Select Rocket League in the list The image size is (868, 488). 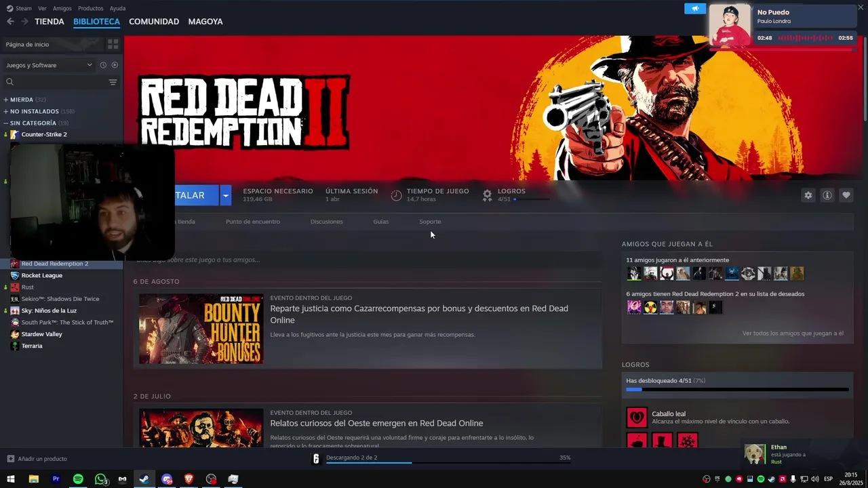41,275
